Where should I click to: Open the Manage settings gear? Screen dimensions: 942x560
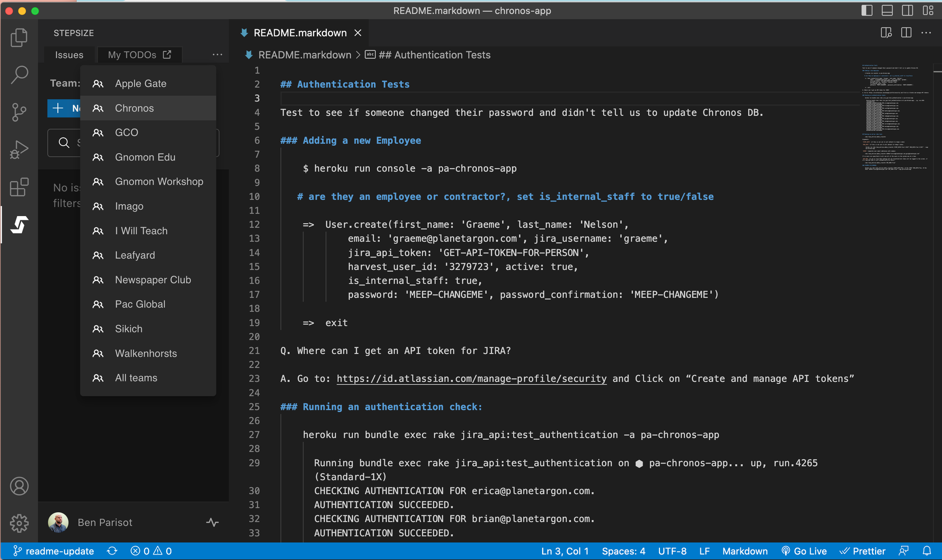(x=19, y=523)
